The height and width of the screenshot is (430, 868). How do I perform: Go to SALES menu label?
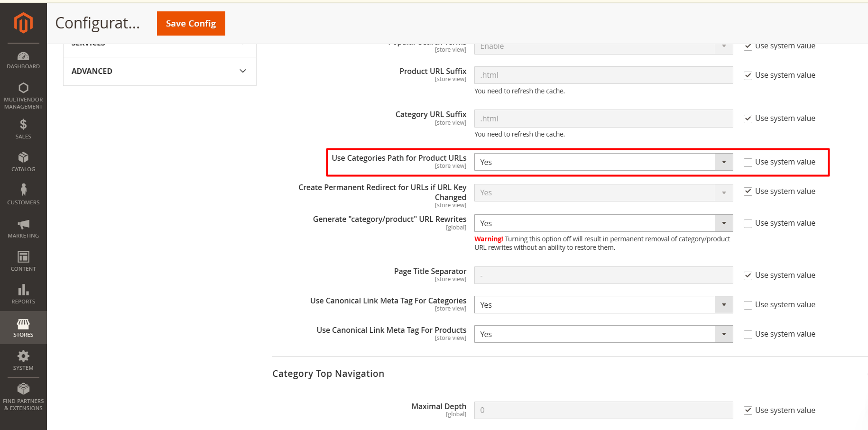pyautogui.click(x=23, y=137)
